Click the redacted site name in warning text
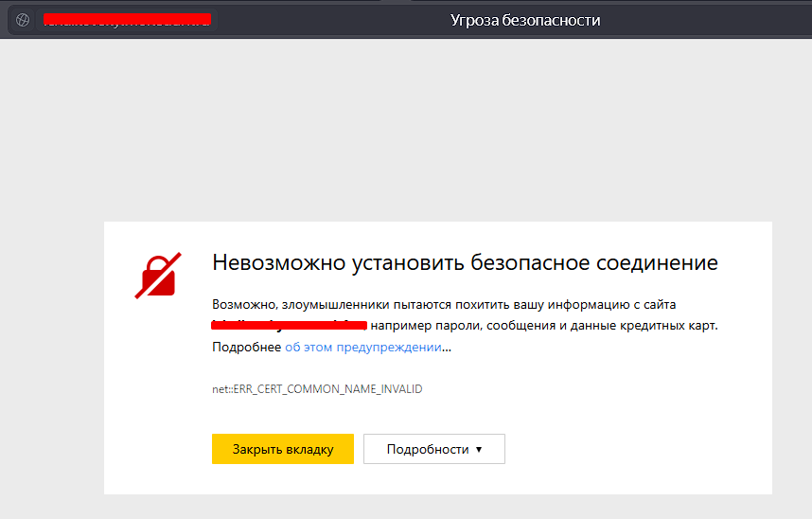The width and height of the screenshot is (812, 519). (289, 325)
